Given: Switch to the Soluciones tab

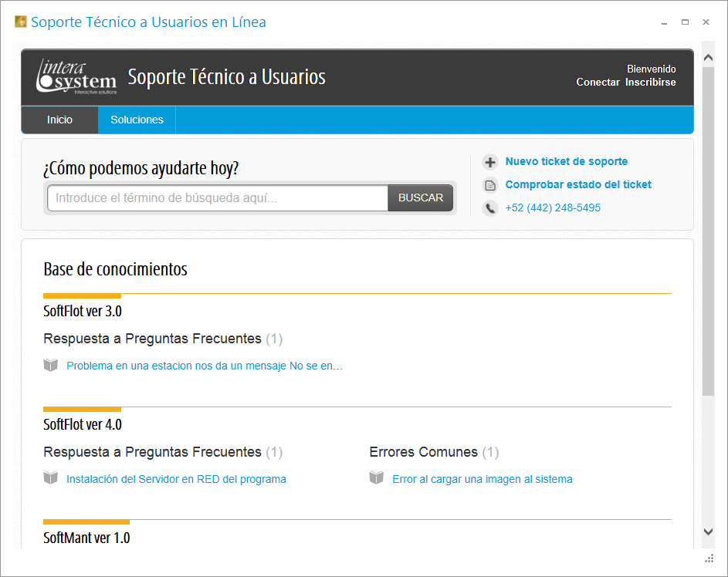Looking at the screenshot, I should point(137,120).
